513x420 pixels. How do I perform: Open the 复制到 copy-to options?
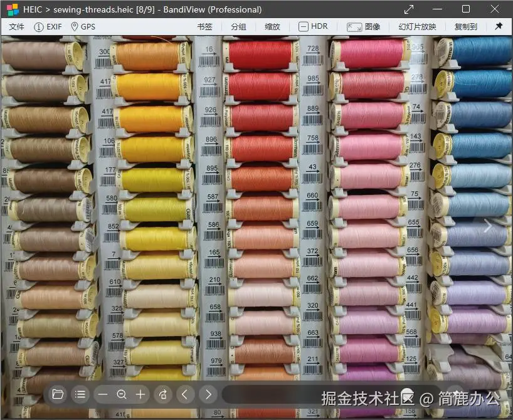(x=466, y=26)
